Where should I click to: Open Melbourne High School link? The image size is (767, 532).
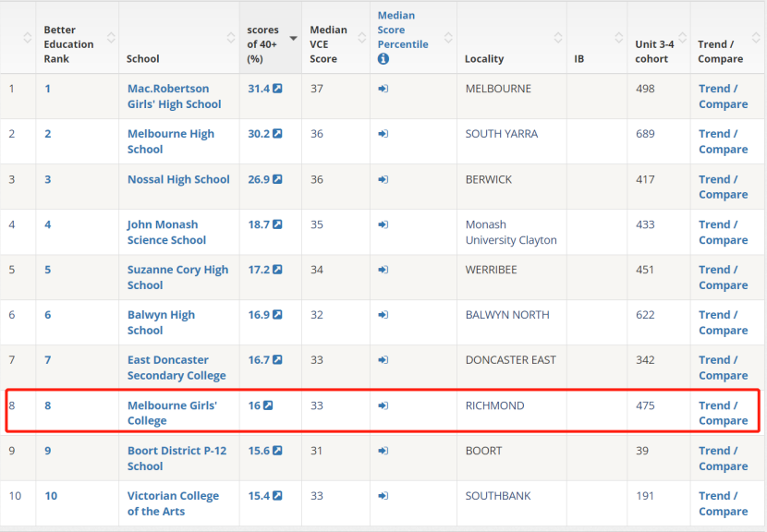coord(171,141)
